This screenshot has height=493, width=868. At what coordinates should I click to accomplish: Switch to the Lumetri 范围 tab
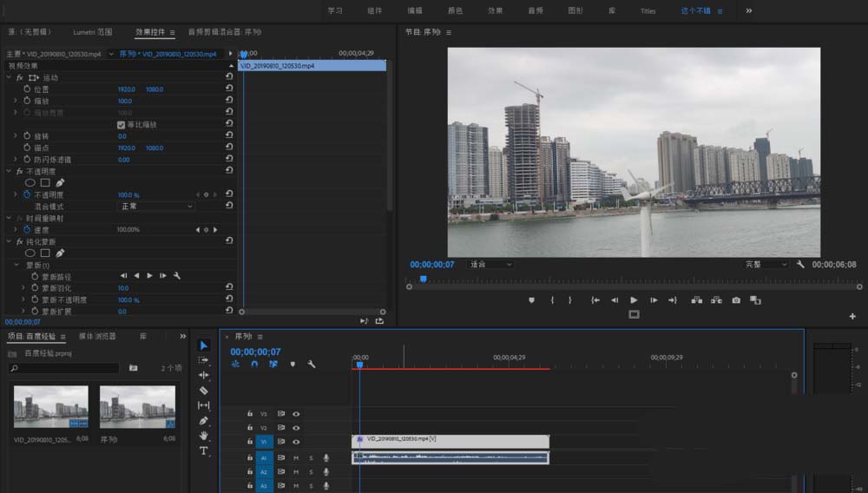[92, 32]
